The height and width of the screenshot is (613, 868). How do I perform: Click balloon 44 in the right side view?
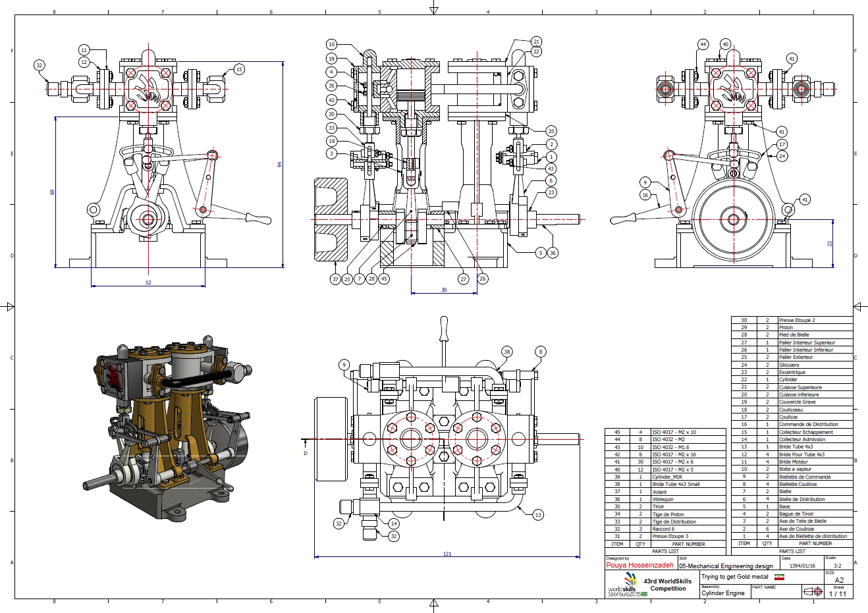click(703, 44)
